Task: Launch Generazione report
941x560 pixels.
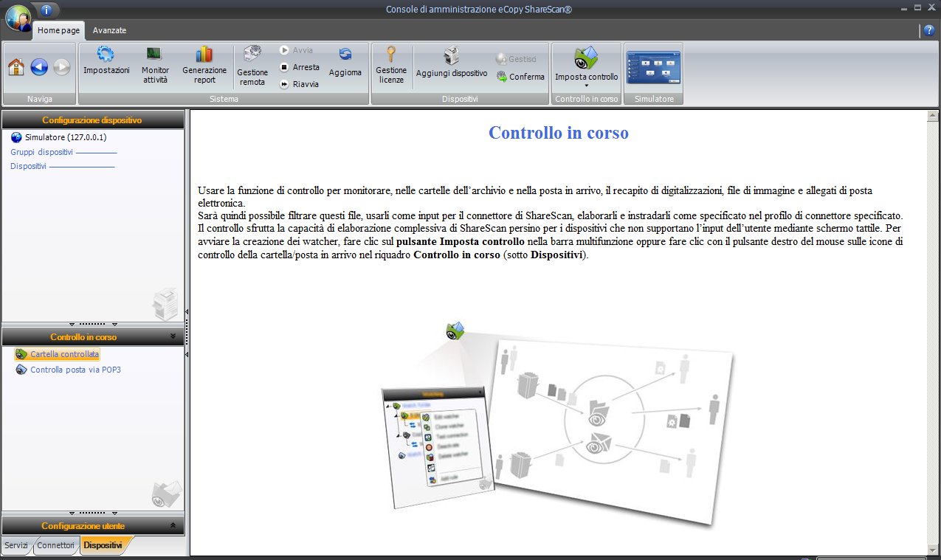Action: 204,65
